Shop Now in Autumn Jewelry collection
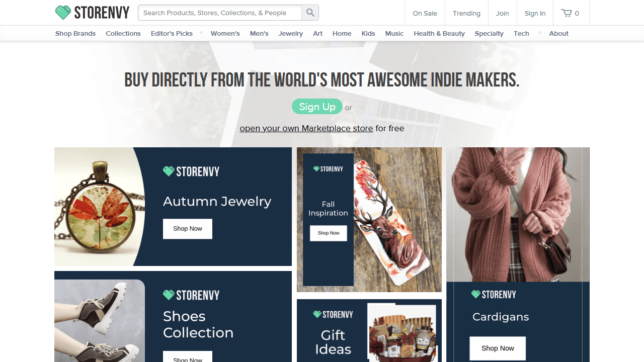The image size is (644, 362). click(187, 229)
